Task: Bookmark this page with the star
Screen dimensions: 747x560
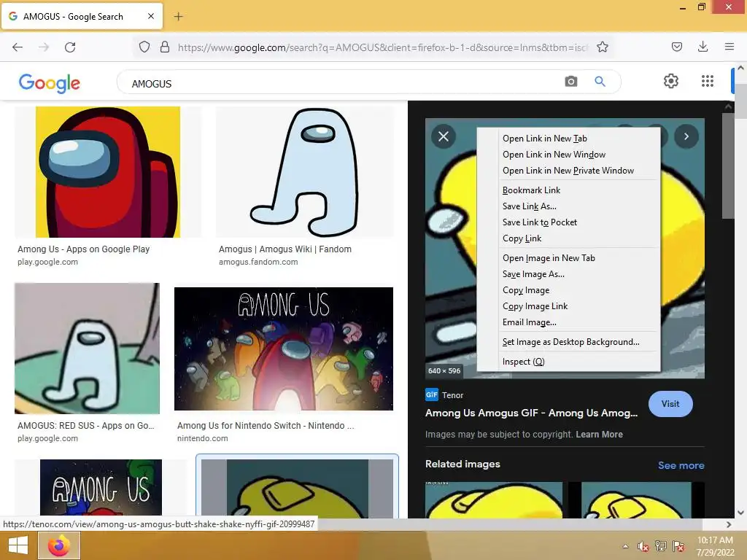Action: click(x=603, y=47)
